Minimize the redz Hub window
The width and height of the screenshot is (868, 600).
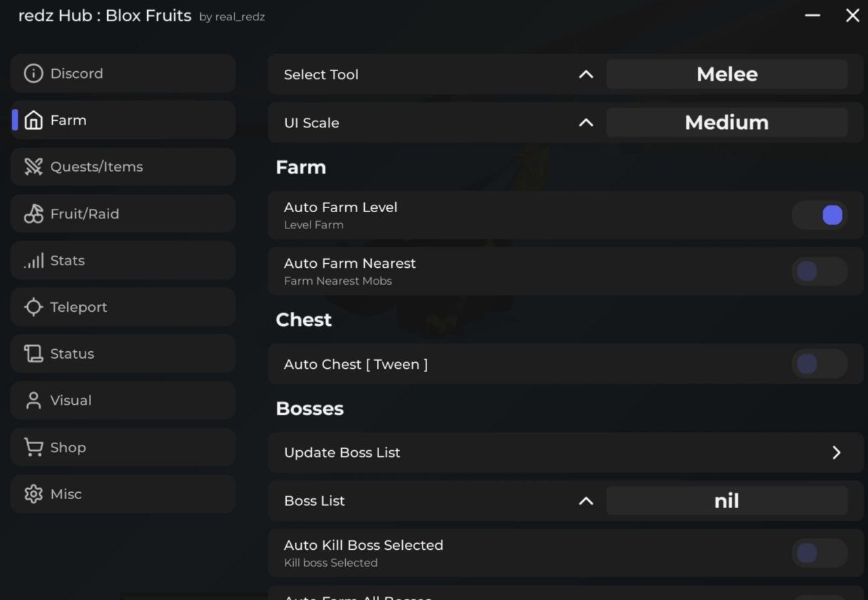(x=812, y=16)
